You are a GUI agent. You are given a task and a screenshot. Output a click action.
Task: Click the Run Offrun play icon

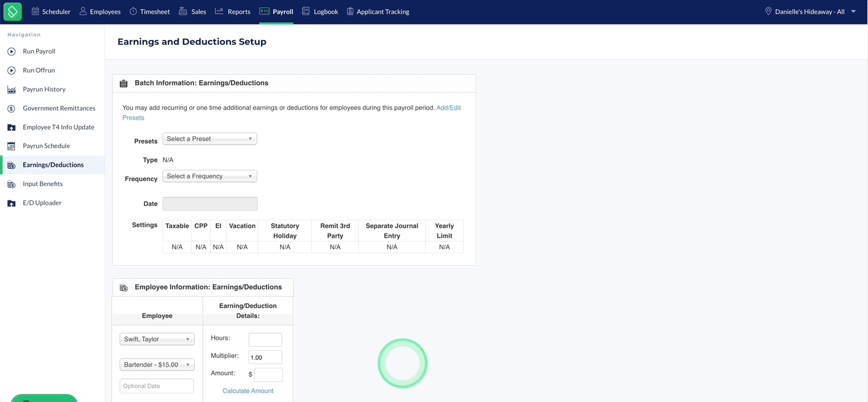coord(11,70)
